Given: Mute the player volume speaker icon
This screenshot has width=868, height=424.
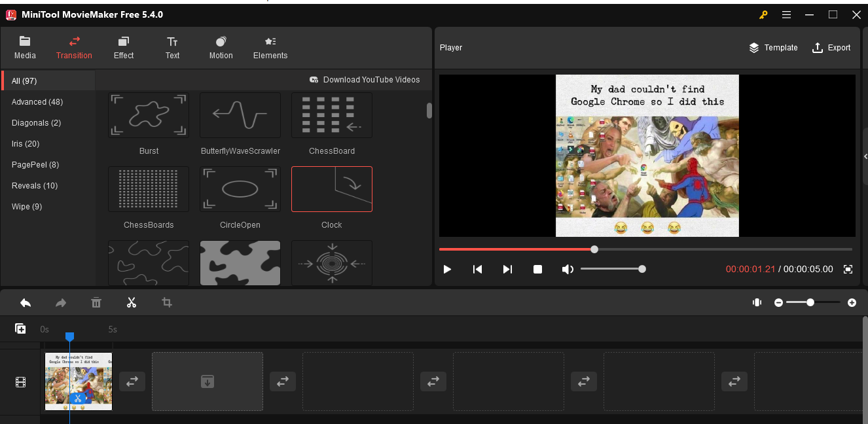Looking at the screenshot, I should coord(568,269).
